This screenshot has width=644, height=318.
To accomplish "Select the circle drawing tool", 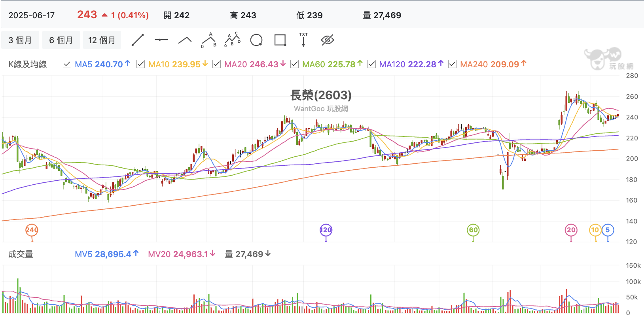I will pyautogui.click(x=256, y=40).
